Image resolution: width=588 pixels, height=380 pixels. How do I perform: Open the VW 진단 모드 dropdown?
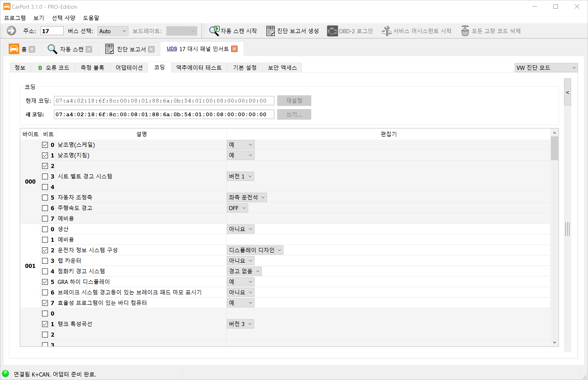(546, 68)
